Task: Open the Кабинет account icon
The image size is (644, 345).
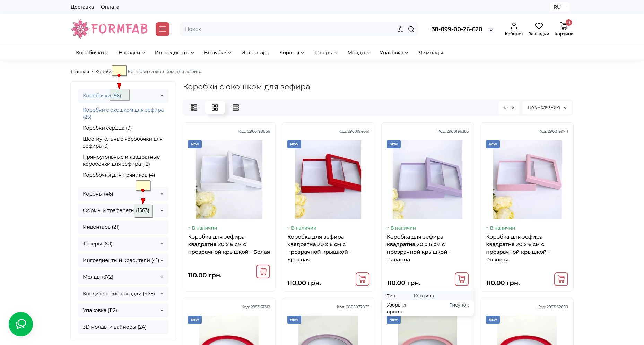Action: click(514, 29)
